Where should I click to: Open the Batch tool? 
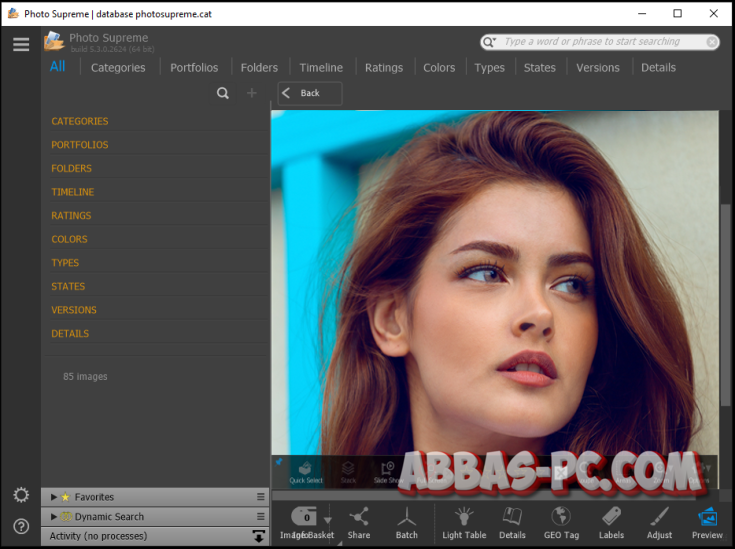(406, 520)
